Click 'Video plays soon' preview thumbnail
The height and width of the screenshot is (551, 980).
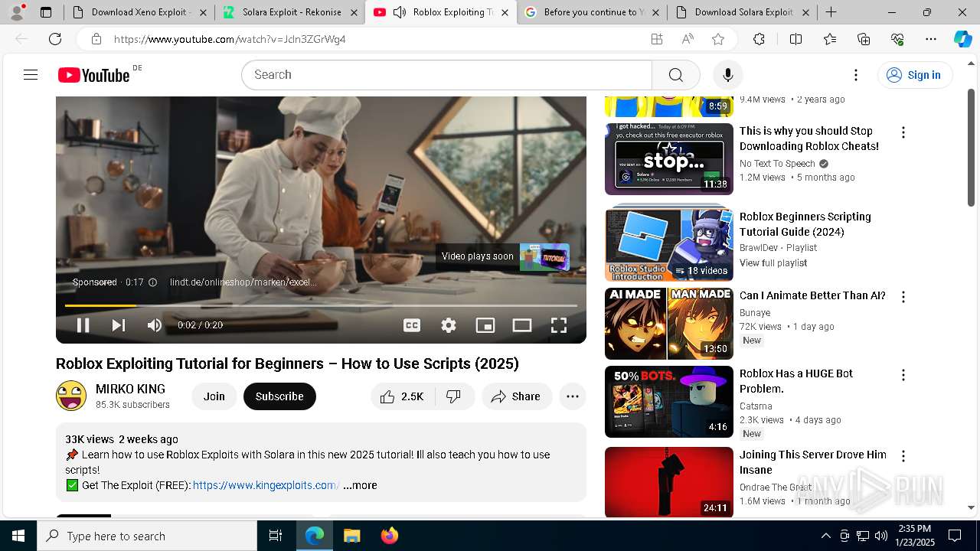tap(544, 257)
